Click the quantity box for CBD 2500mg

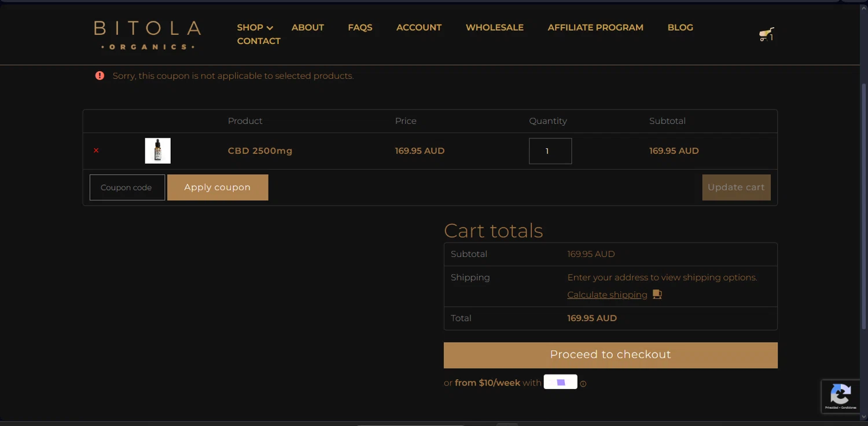[550, 151]
